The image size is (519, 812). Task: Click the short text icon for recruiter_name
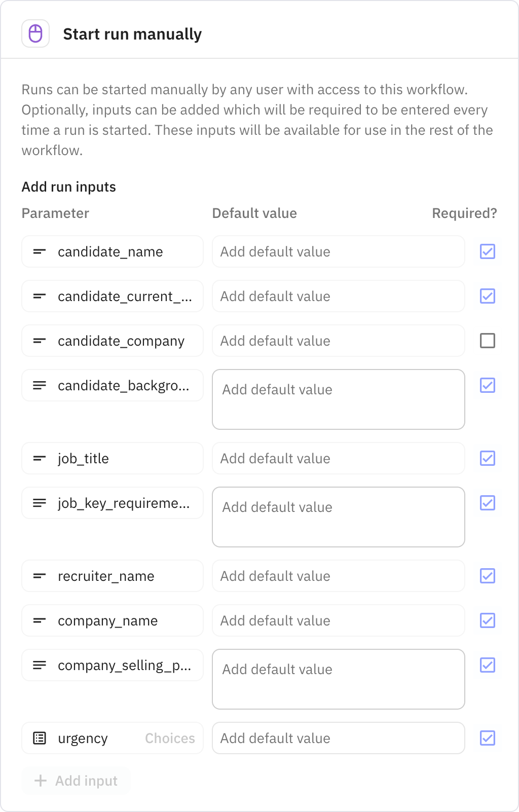40,576
